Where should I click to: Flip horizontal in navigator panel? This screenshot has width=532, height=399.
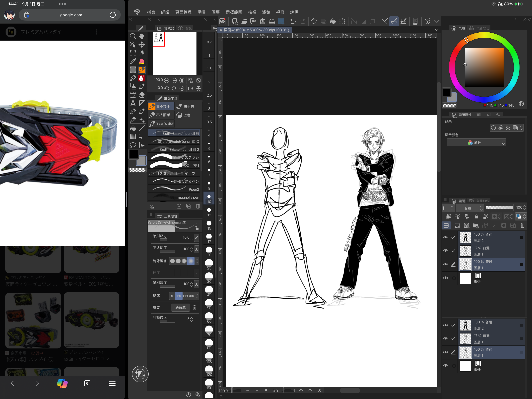point(191,88)
